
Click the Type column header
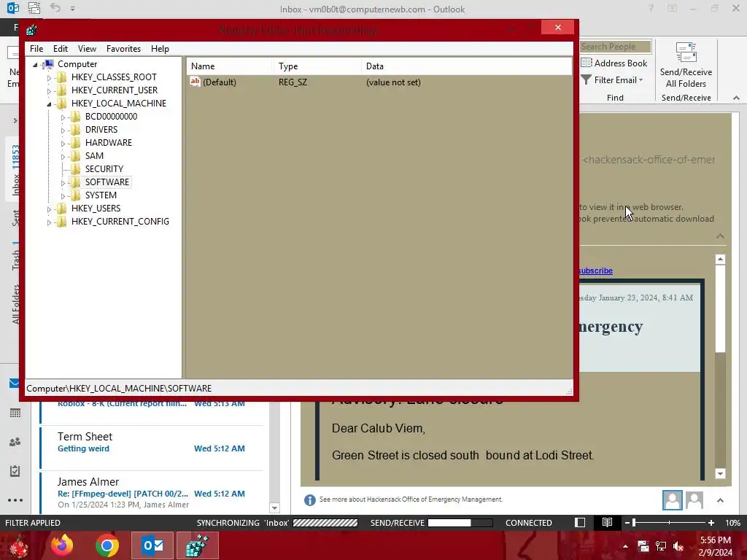click(x=317, y=66)
